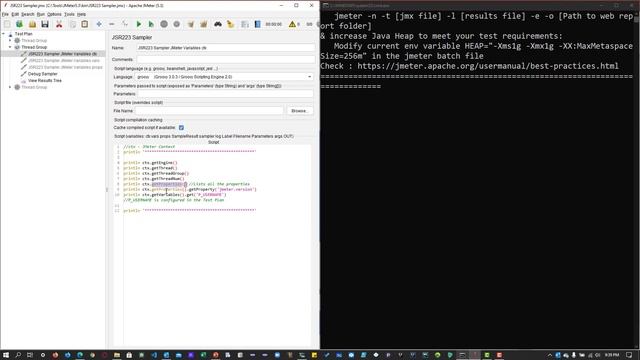Screen dimensions: 640x360
Task: Click into the Parameters input field
Action: [225, 94]
